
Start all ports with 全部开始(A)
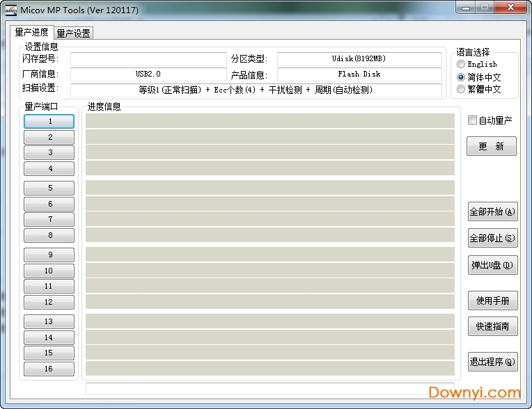[x=492, y=211]
